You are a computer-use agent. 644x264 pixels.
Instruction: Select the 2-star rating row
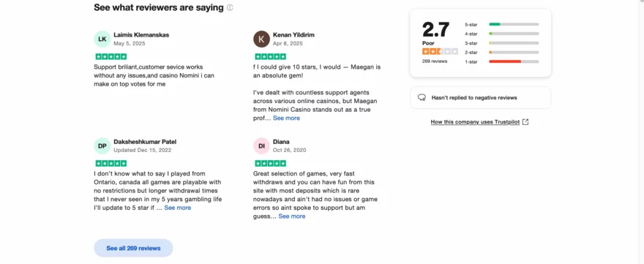tap(501, 52)
